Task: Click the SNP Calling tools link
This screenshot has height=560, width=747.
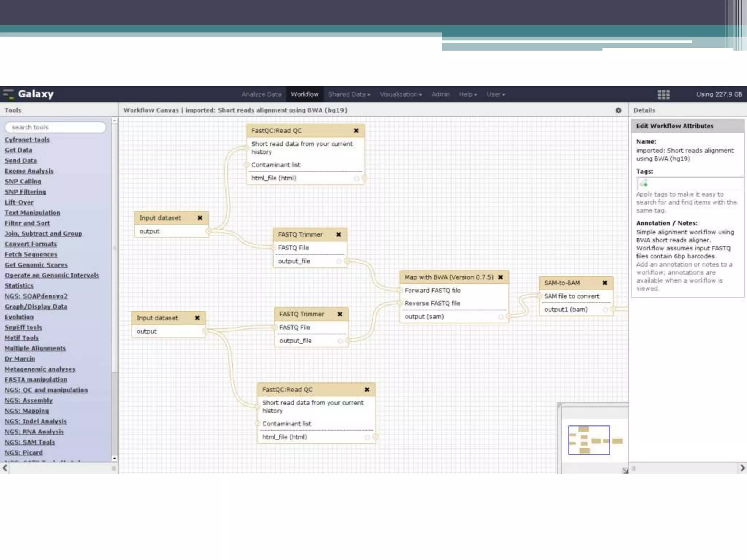Action: tap(23, 182)
